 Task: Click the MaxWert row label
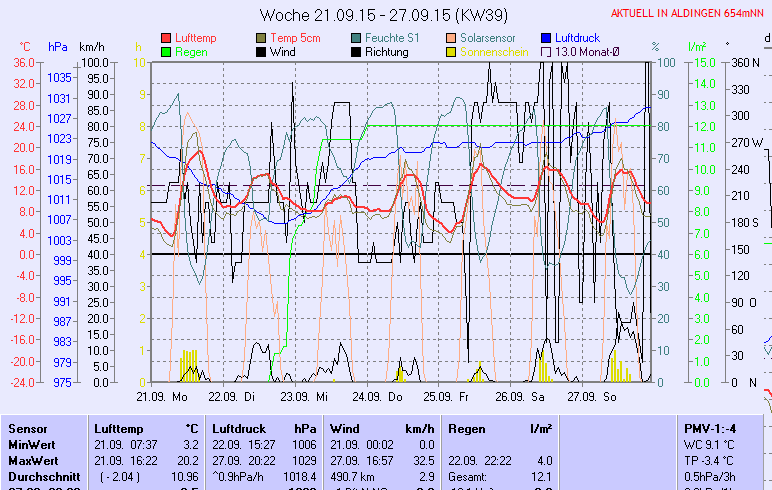pos(32,460)
